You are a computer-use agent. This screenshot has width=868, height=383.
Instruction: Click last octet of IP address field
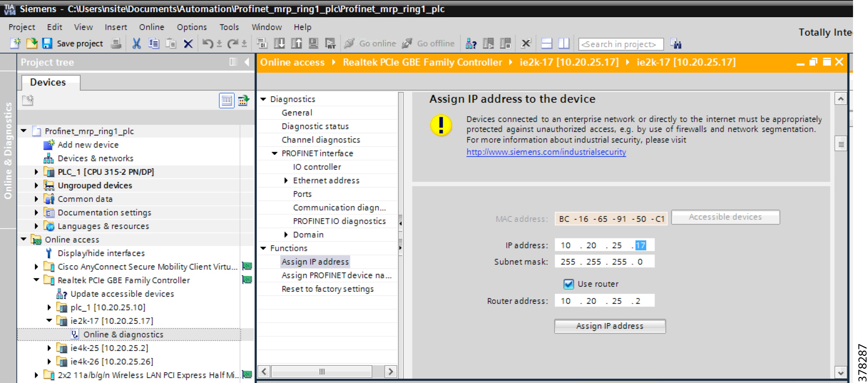coord(640,245)
